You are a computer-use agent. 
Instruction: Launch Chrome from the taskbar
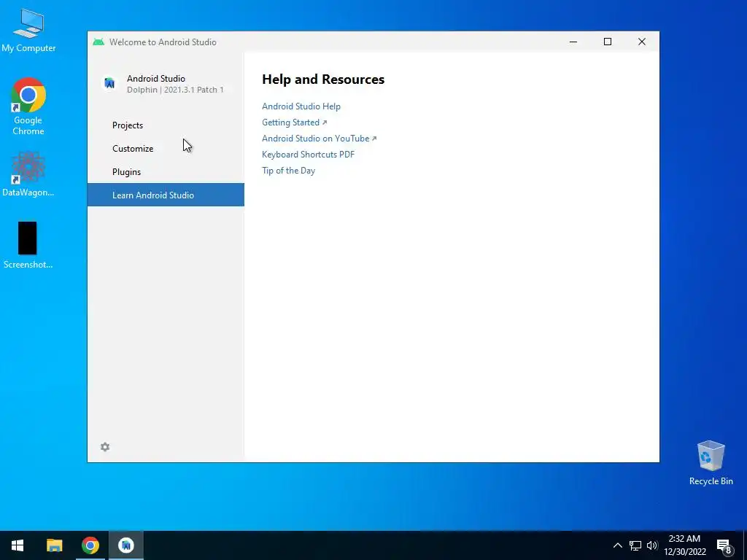[90, 545]
